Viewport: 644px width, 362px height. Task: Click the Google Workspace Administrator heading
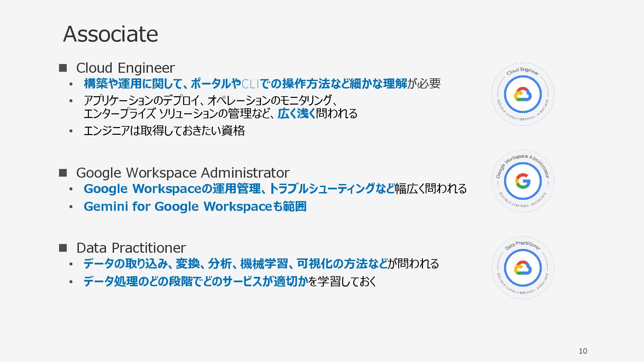point(183,173)
